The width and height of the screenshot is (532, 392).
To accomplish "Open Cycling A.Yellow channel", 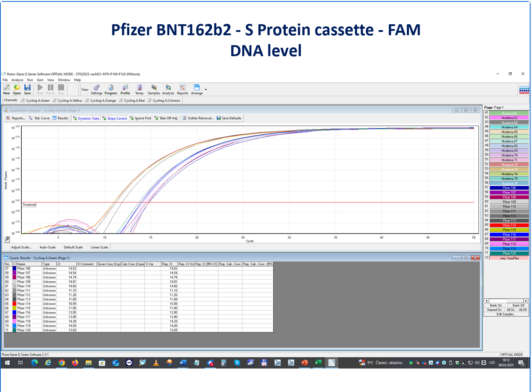I will [x=67, y=101].
